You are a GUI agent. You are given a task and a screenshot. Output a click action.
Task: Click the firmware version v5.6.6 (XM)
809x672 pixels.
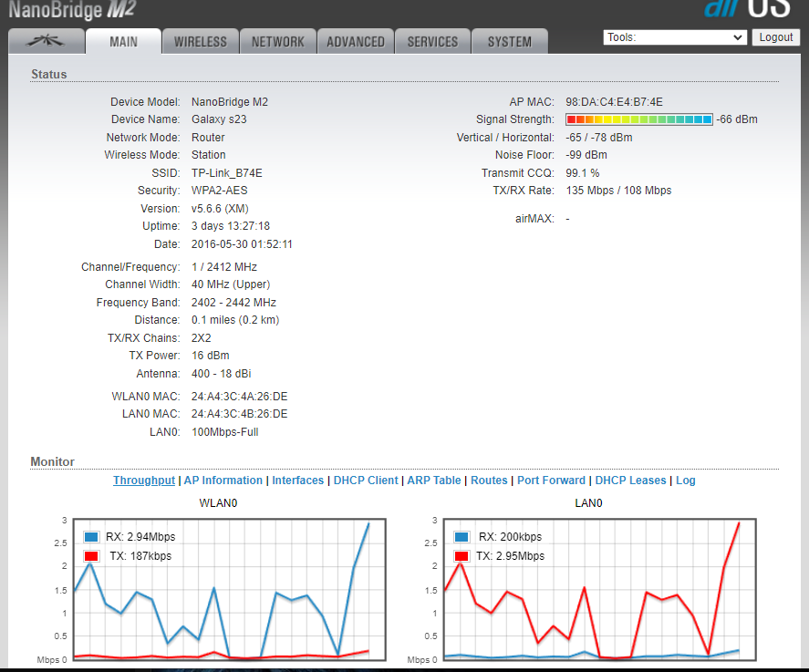point(220,209)
